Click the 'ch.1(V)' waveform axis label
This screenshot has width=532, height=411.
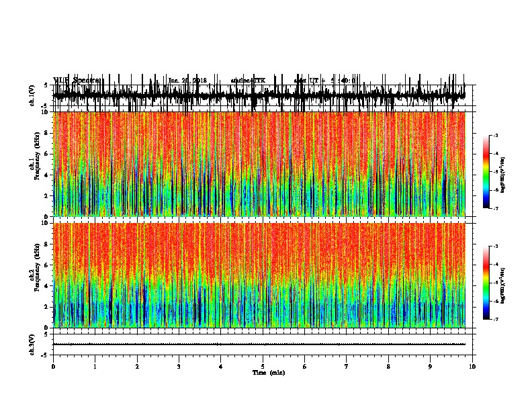(x=32, y=95)
